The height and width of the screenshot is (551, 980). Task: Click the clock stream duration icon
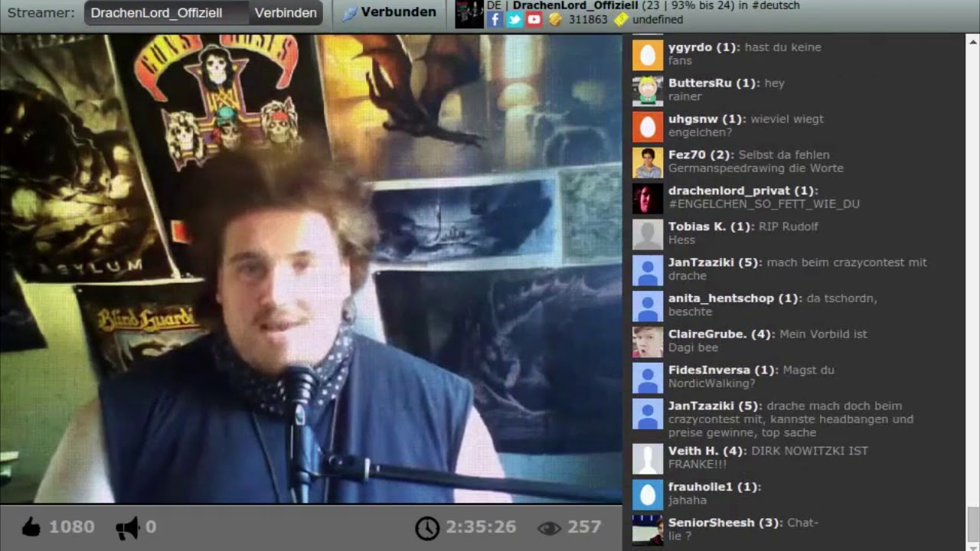pos(427,527)
